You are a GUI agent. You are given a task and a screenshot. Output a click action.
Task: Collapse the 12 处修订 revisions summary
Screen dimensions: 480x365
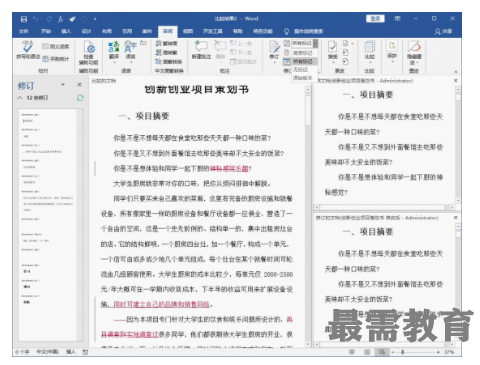(x=20, y=98)
